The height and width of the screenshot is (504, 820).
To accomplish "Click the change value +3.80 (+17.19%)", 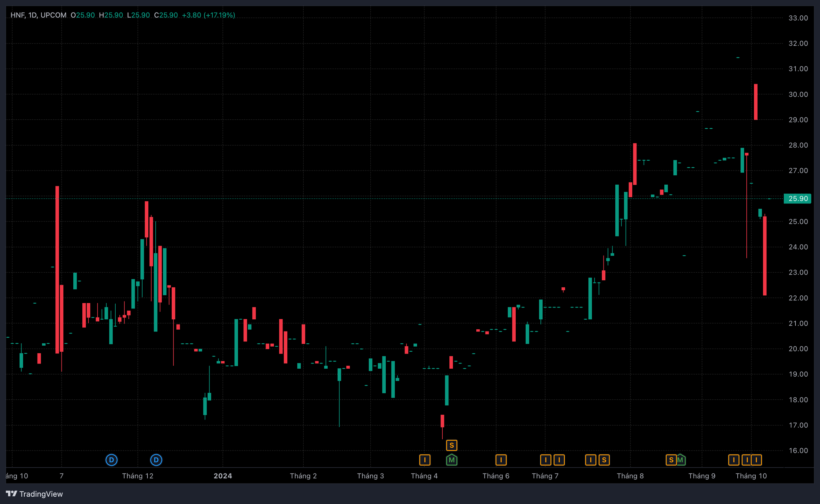I will click(209, 15).
